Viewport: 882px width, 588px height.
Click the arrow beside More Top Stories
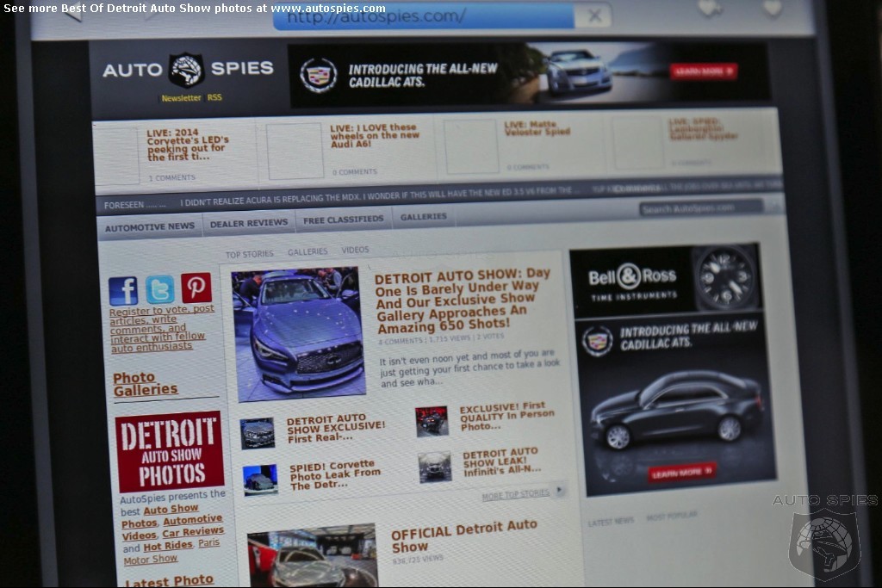pos(559,490)
